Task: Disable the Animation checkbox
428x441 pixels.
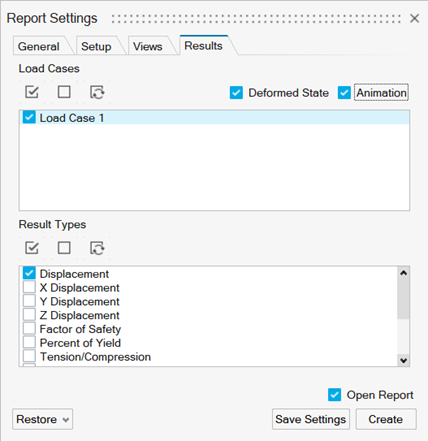Action: pos(344,93)
